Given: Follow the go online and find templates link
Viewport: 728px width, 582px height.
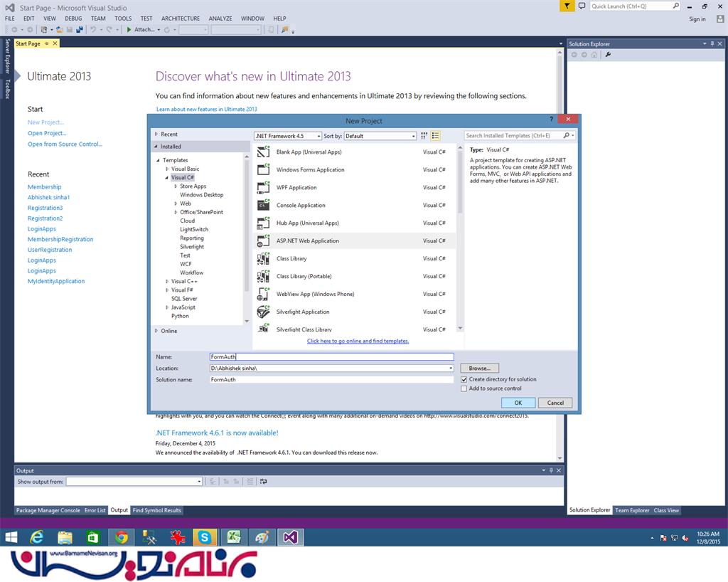Looking at the screenshot, I should pyautogui.click(x=358, y=341).
